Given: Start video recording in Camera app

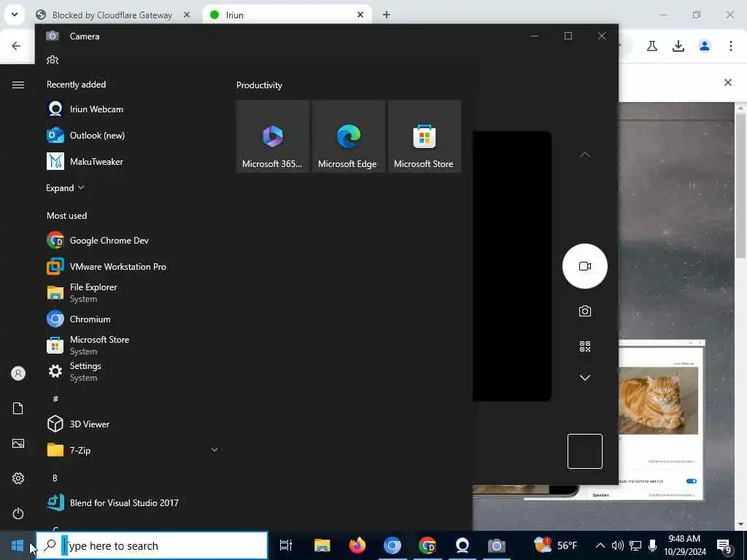Looking at the screenshot, I should coord(584,266).
